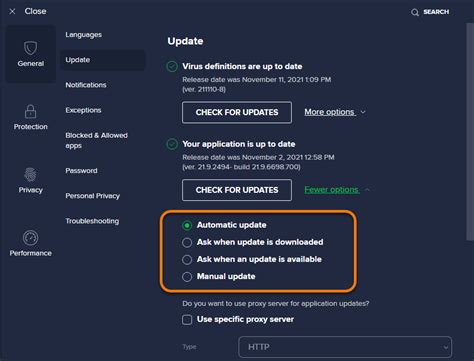Open Notifications settings section
474x361 pixels.
coord(86,85)
